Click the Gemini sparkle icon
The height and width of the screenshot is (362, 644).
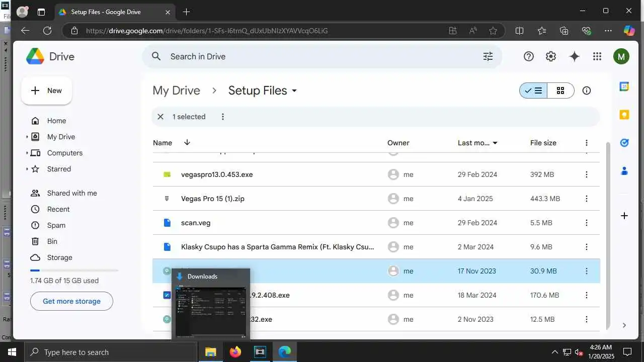pyautogui.click(x=574, y=56)
